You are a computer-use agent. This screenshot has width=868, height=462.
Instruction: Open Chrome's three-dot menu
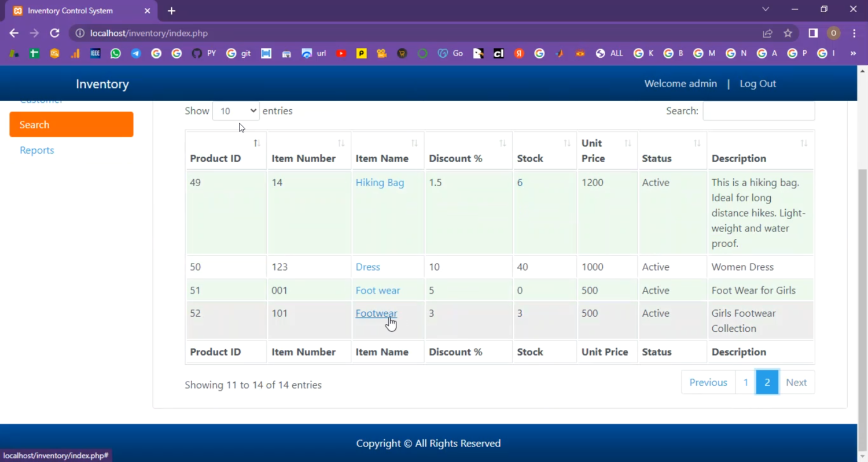tap(854, 33)
